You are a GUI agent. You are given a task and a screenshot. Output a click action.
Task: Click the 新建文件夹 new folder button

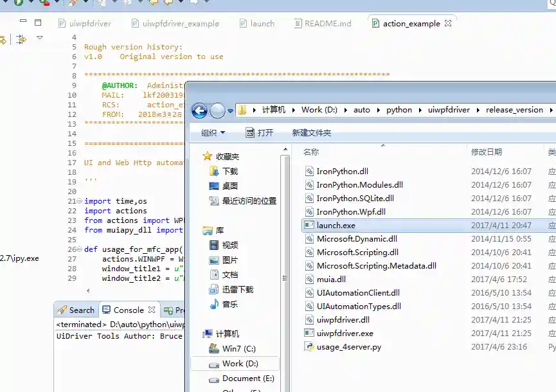click(311, 132)
